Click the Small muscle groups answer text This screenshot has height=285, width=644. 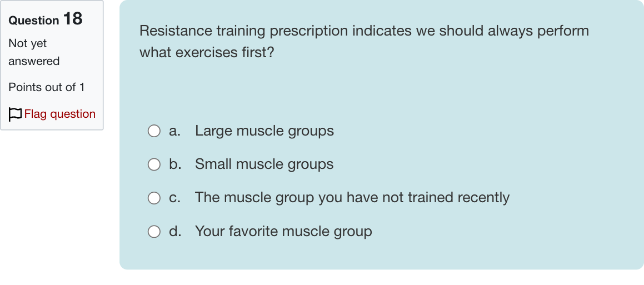tap(264, 164)
